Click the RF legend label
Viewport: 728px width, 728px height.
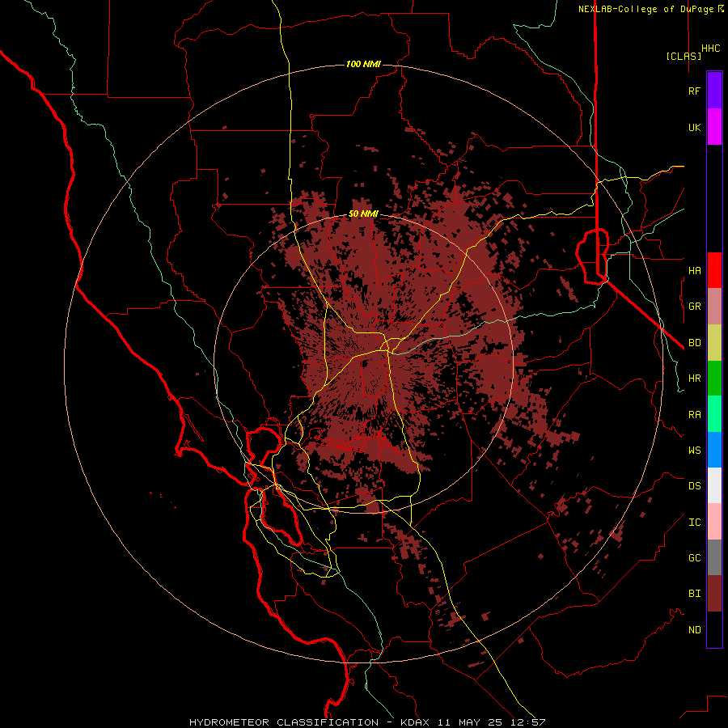pyautogui.click(x=694, y=91)
